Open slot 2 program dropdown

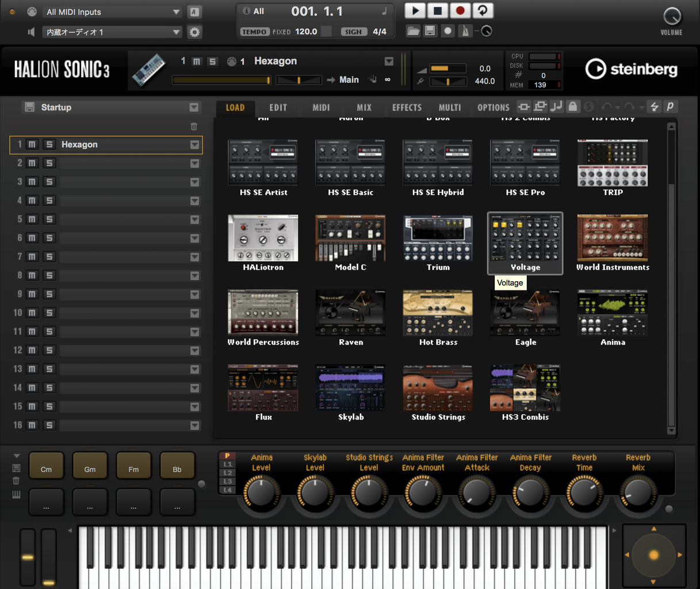194,163
